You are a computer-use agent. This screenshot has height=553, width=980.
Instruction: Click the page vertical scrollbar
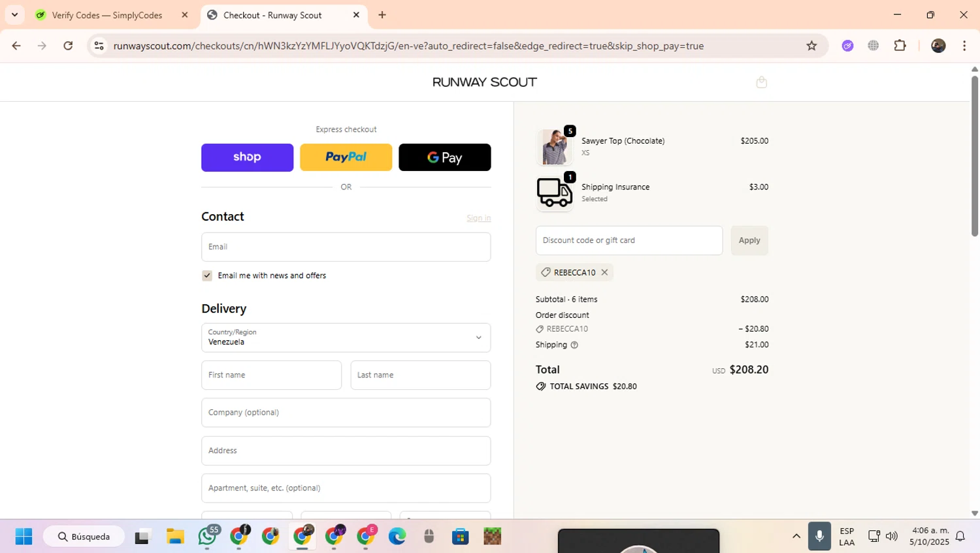click(974, 157)
